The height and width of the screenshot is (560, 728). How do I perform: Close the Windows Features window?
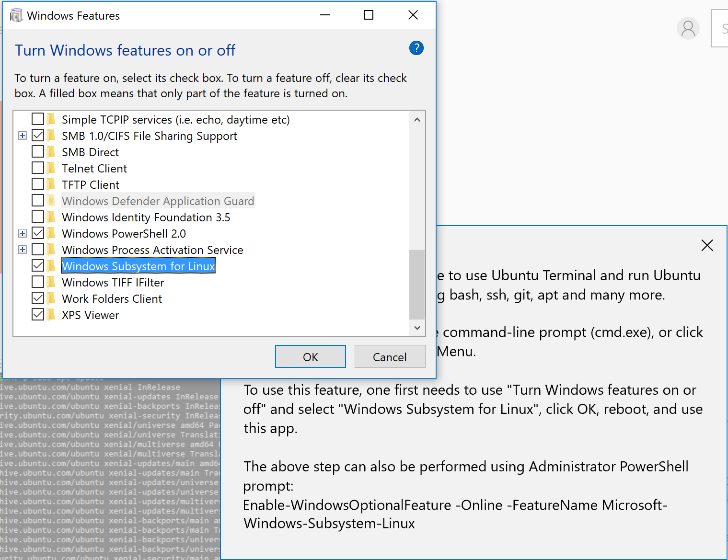tap(413, 15)
